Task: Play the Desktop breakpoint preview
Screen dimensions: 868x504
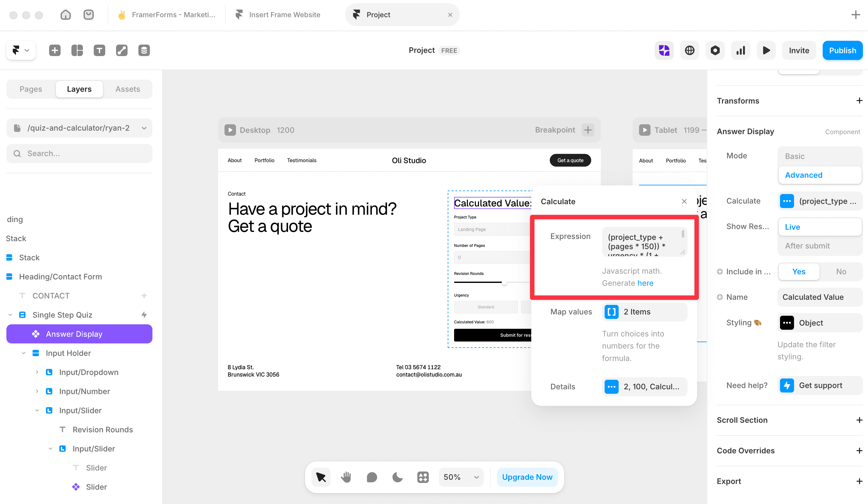Action: (230, 130)
